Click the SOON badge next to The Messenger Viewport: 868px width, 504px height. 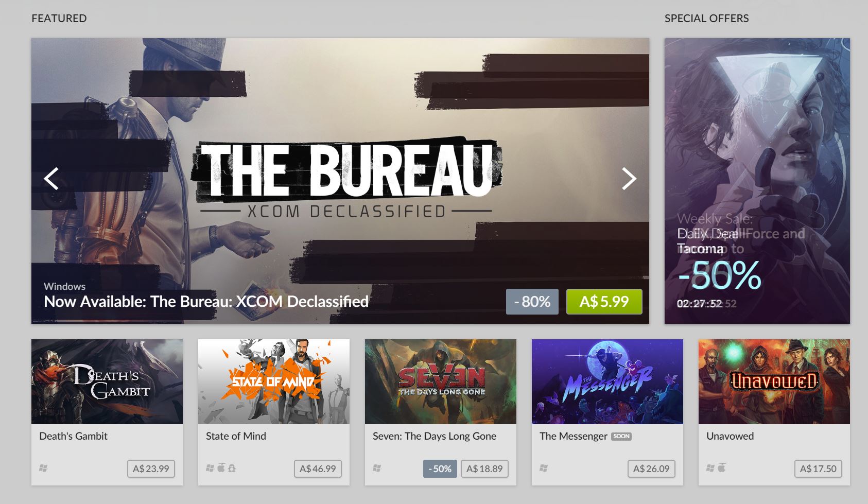point(621,436)
